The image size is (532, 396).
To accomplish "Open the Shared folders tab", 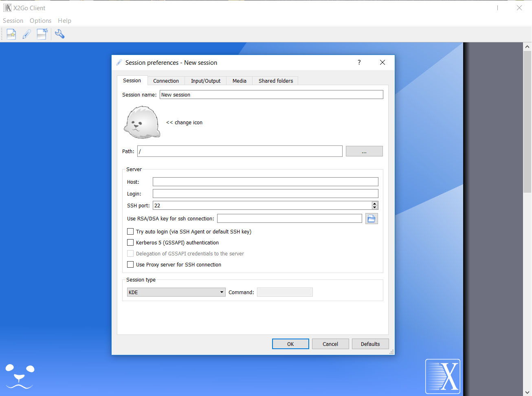I will [x=275, y=81].
